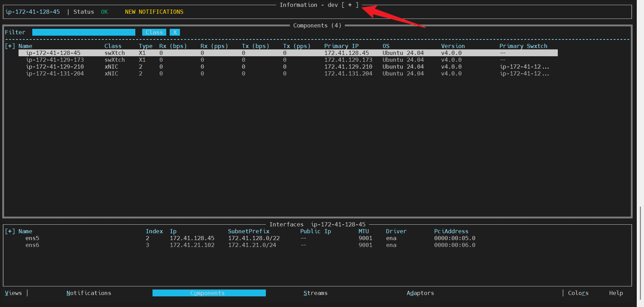Select component row ip-172-41-129-173

coord(288,60)
